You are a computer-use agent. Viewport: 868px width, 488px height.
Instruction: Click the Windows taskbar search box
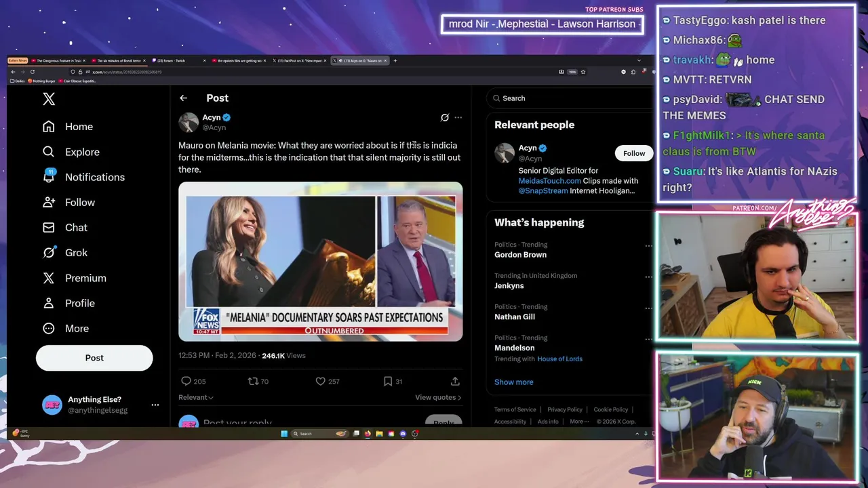[x=319, y=434]
